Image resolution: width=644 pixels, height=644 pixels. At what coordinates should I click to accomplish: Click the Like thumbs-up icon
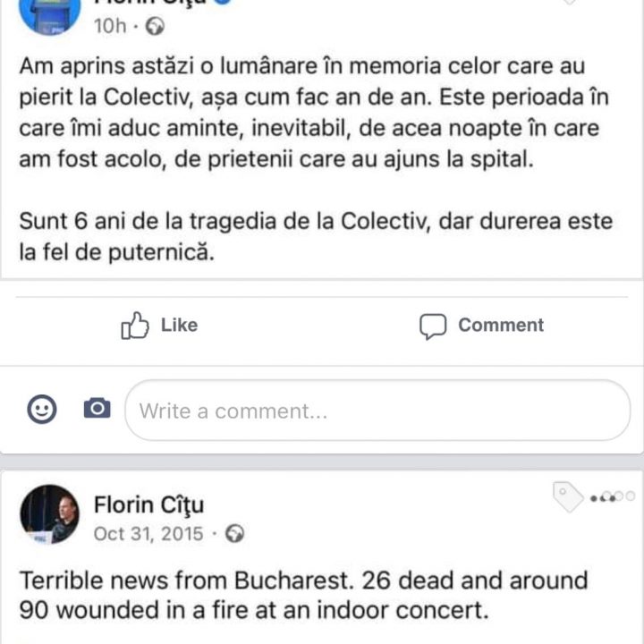pyautogui.click(x=134, y=326)
